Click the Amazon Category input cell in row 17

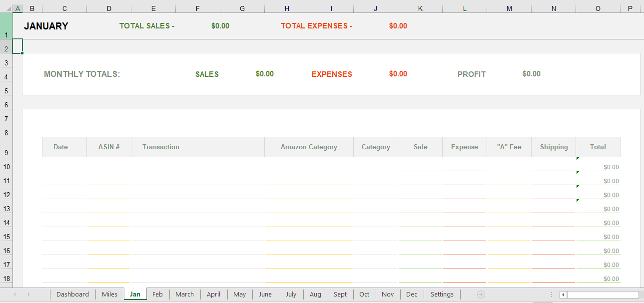[309, 263]
